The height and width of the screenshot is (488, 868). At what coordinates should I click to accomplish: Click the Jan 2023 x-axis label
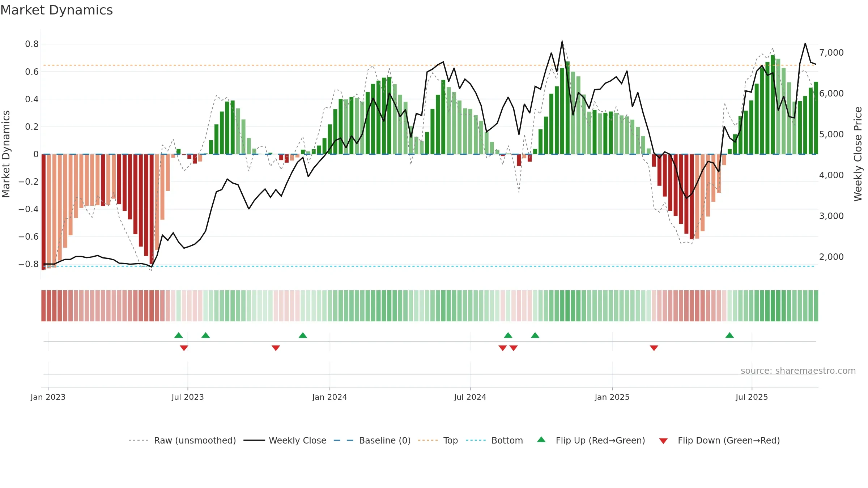click(48, 397)
